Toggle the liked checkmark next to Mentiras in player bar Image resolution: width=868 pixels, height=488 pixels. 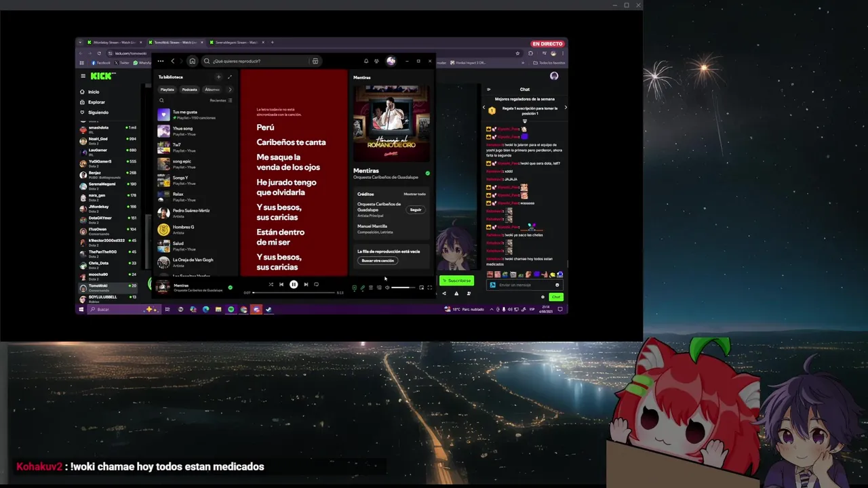tap(230, 287)
